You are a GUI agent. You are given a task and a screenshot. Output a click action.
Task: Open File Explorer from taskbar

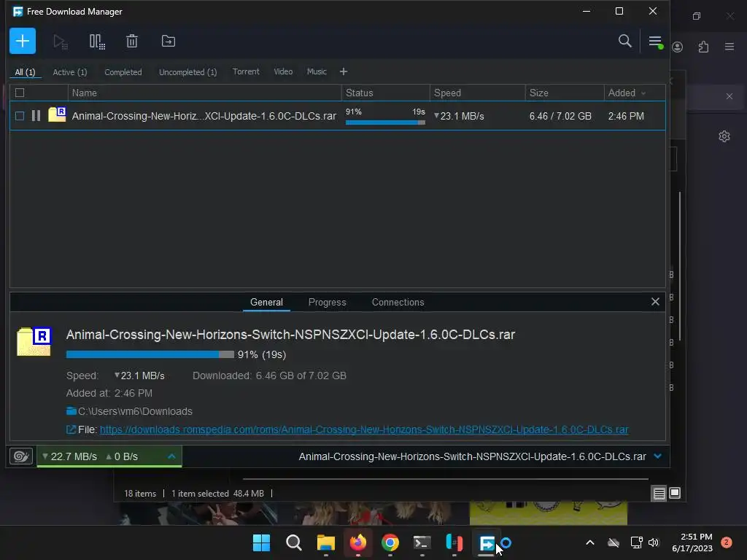pyautogui.click(x=326, y=542)
